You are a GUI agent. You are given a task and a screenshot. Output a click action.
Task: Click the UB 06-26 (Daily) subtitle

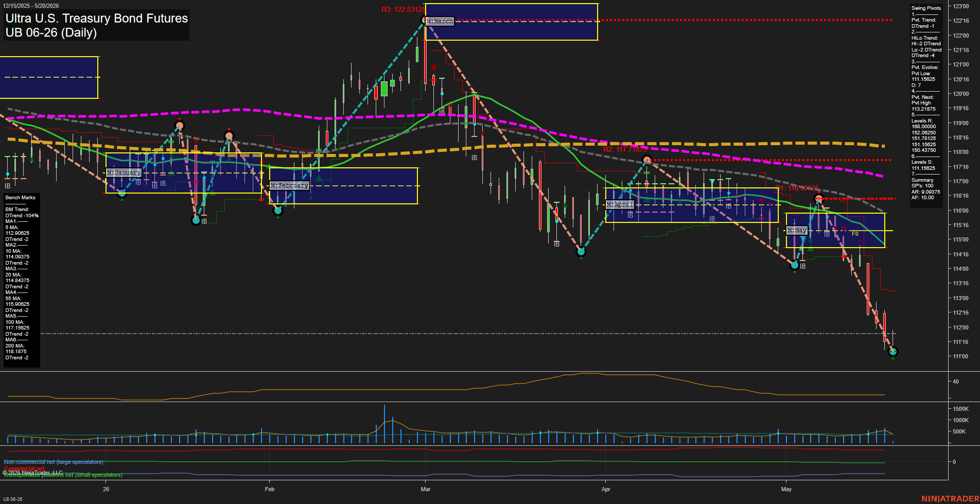(x=51, y=32)
